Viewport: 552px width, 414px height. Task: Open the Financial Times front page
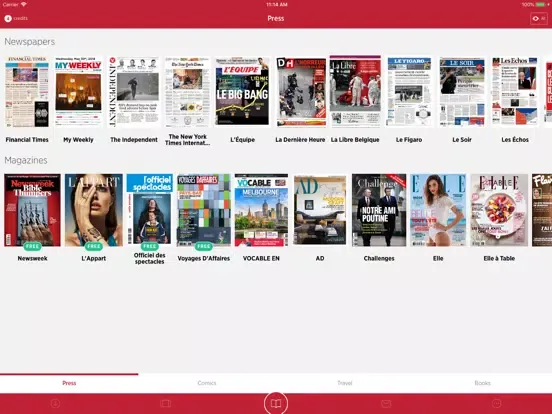click(x=27, y=92)
